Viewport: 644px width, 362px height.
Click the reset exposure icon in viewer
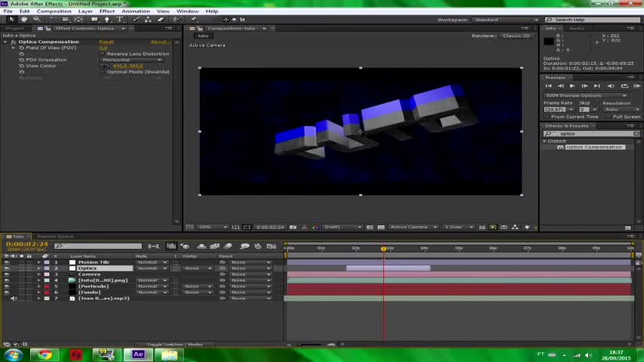pos(527,227)
